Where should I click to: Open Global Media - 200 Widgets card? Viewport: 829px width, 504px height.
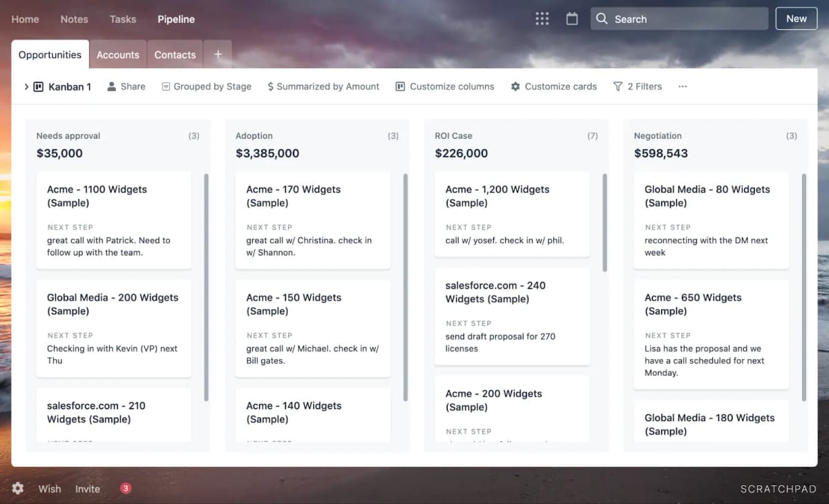tap(113, 329)
